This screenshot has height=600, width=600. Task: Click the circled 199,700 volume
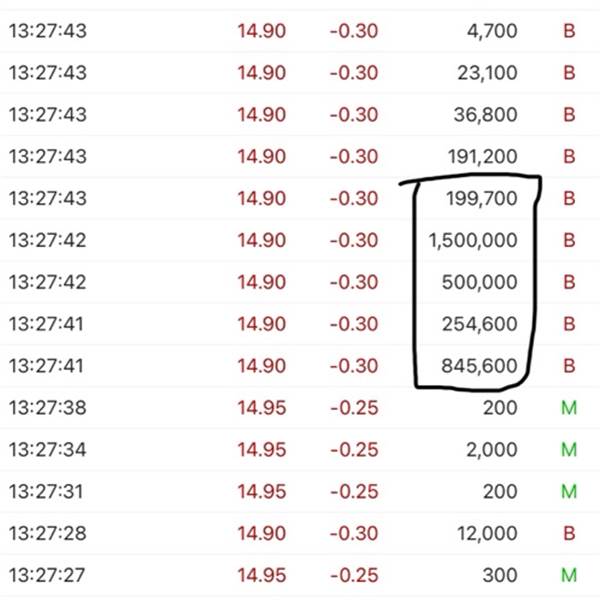pos(480,199)
